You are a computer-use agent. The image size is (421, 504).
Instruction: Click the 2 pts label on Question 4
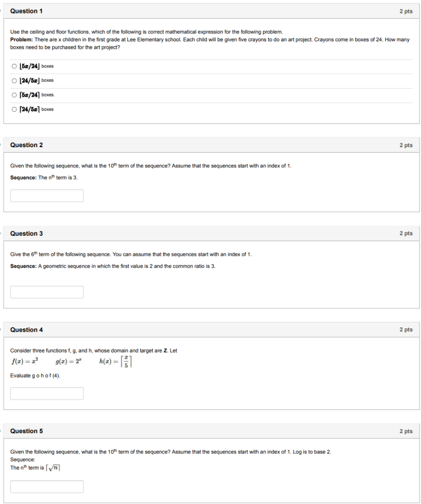pyautogui.click(x=406, y=330)
